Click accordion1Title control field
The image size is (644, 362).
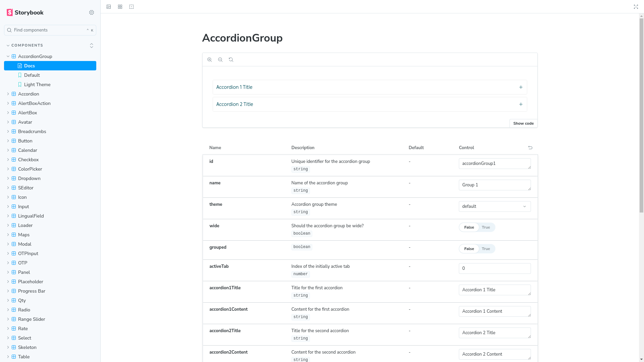click(x=495, y=290)
